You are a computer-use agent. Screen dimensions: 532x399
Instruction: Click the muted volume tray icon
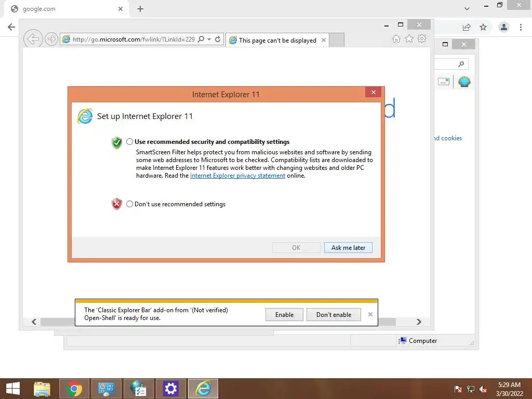(x=483, y=389)
